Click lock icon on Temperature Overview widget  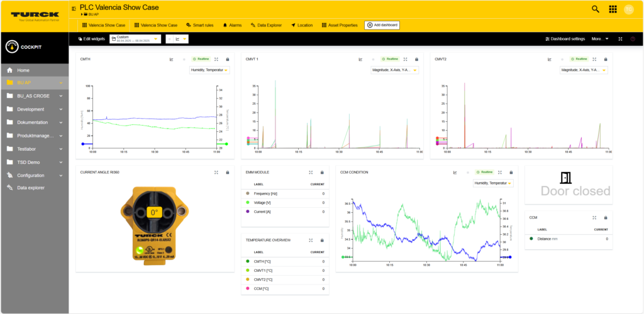click(x=322, y=240)
